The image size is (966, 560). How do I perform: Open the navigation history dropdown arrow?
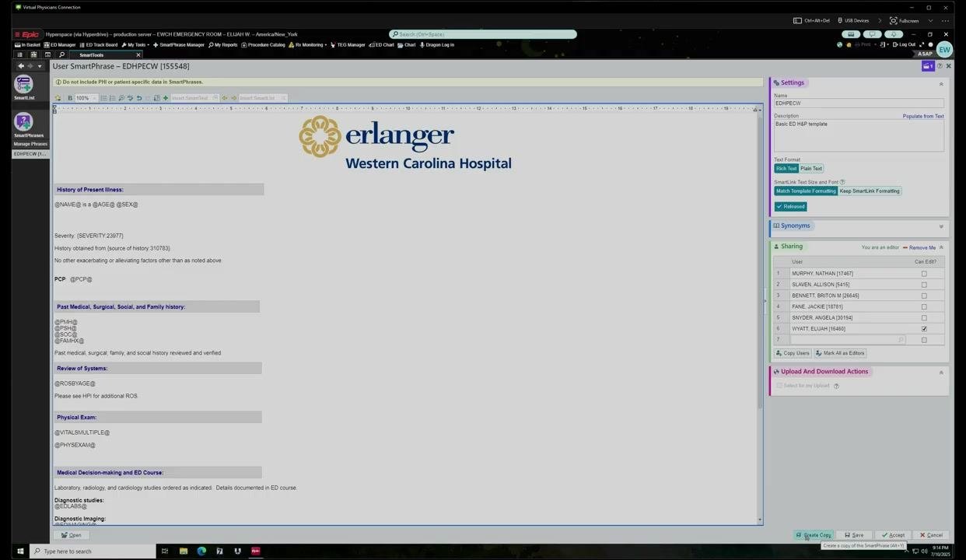click(x=40, y=66)
